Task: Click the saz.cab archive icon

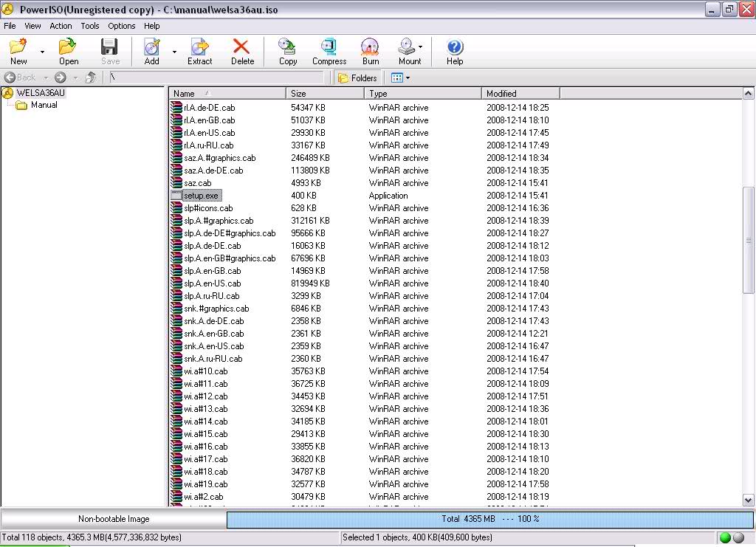Action: pyautogui.click(x=176, y=182)
